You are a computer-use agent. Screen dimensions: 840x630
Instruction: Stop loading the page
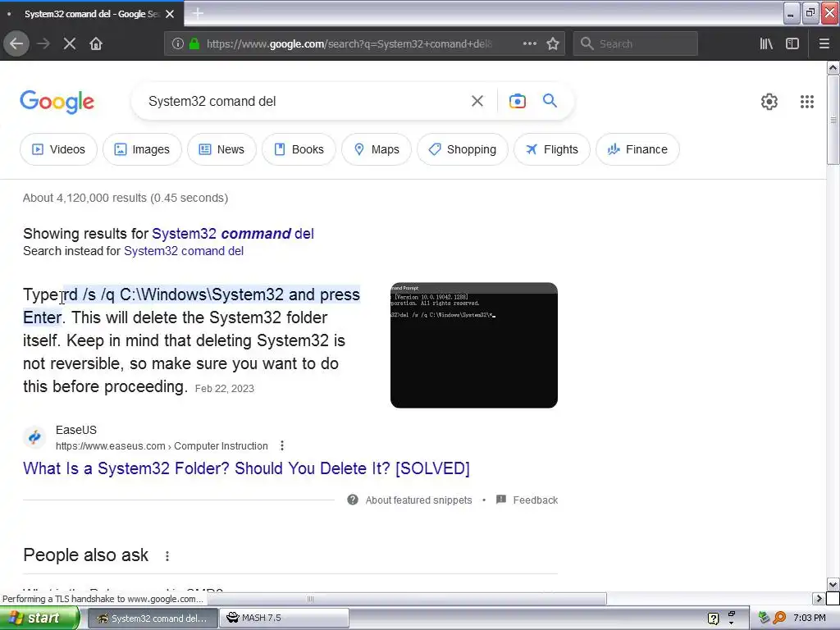pos(70,44)
